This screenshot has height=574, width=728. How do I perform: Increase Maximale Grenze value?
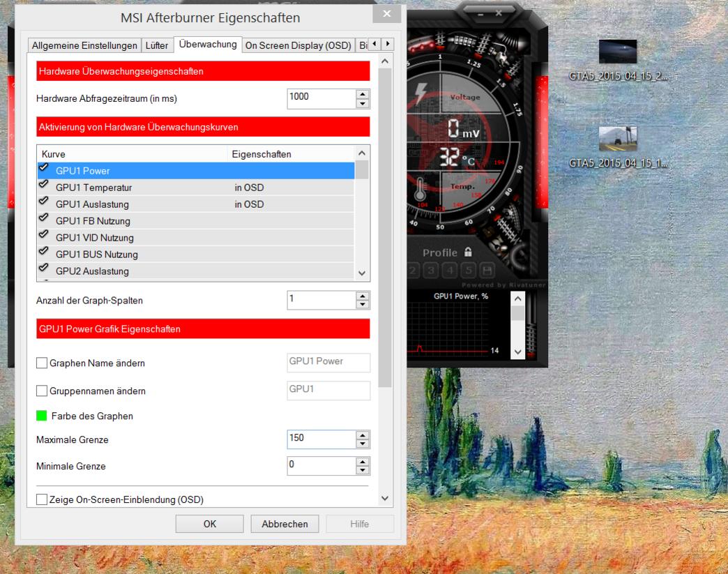tap(363, 435)
